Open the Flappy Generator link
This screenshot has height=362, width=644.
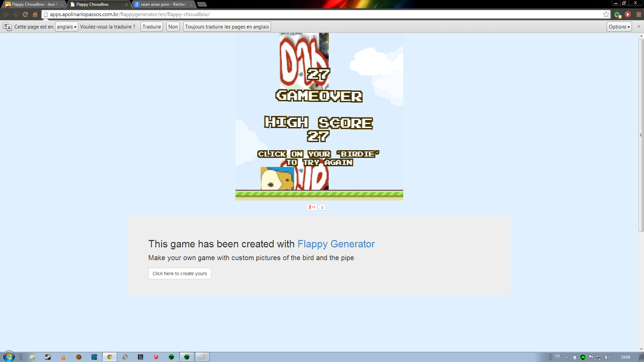336,244
